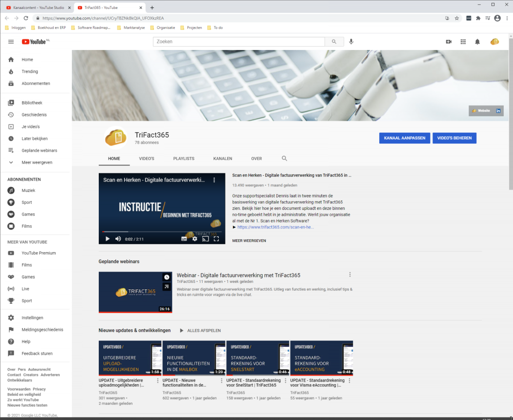Open the YouTube hamburger guide menu
This screenshot has width=513, height=420.
(x=11, y=41)
